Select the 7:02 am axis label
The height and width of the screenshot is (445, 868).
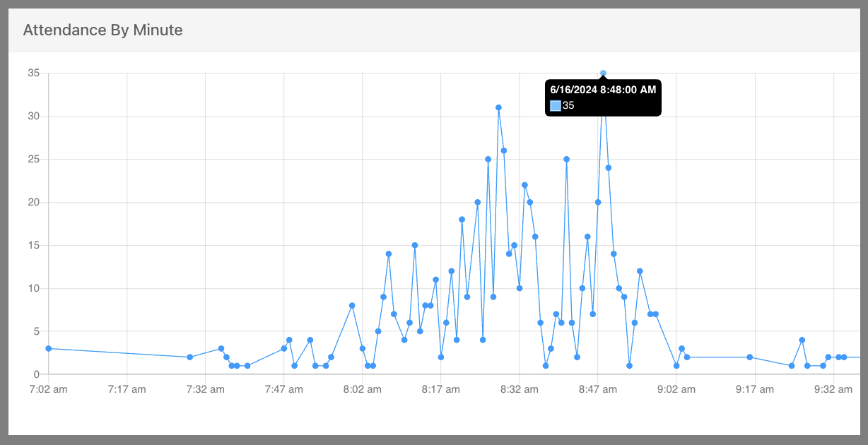click(47, 389)
